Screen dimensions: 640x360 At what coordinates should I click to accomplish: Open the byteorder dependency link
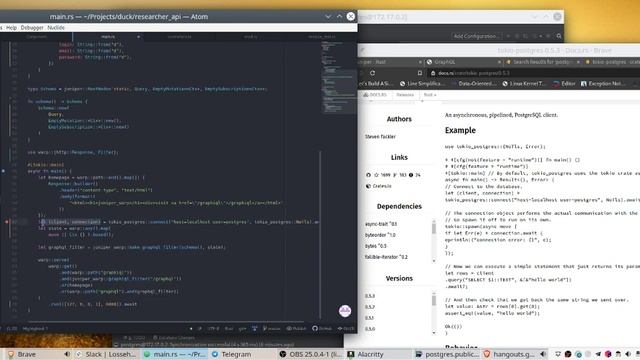[x=380, y=235]
